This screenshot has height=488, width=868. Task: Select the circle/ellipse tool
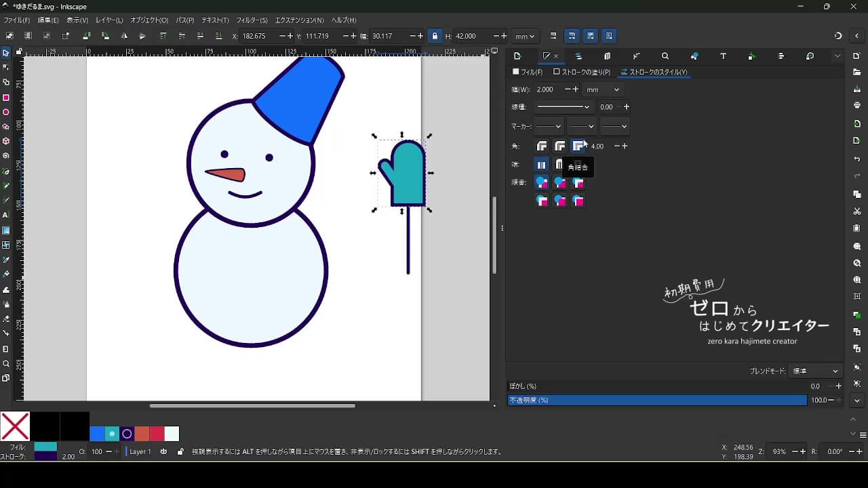6,113
